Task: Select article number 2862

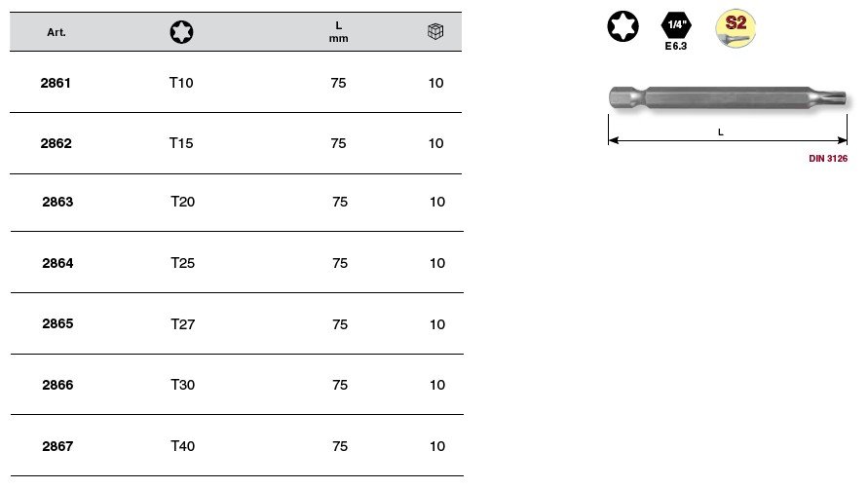Action: click(x=57, y=143)
